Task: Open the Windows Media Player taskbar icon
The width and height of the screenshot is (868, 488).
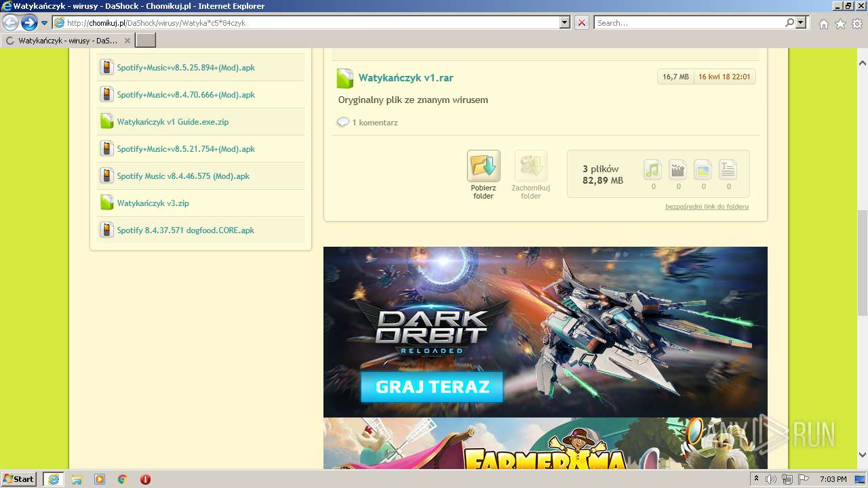Action: [100, 479]
